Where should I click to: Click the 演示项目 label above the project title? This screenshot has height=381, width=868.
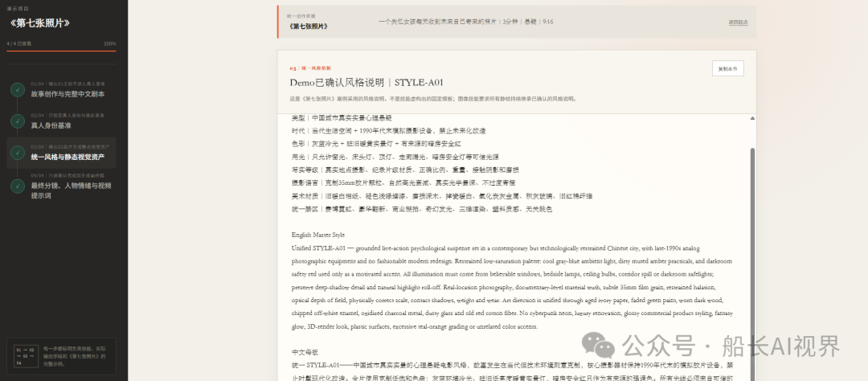(x=18, y=9)
